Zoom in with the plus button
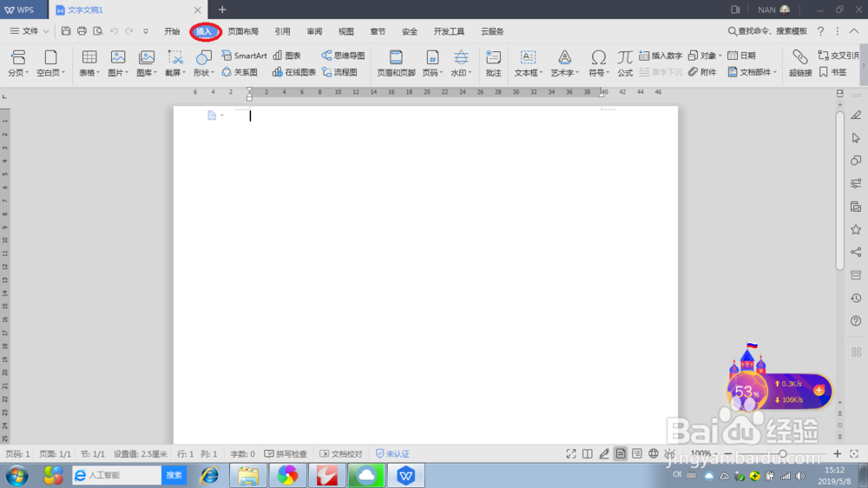Viewport: 868px width, 488px height. point(837,453)
